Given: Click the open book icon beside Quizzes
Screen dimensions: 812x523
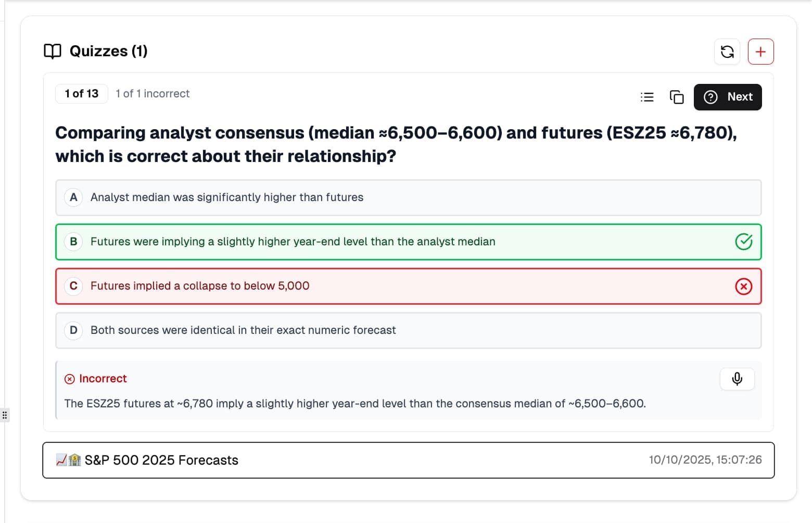Looking at the screenshot, I should point(54,51).
